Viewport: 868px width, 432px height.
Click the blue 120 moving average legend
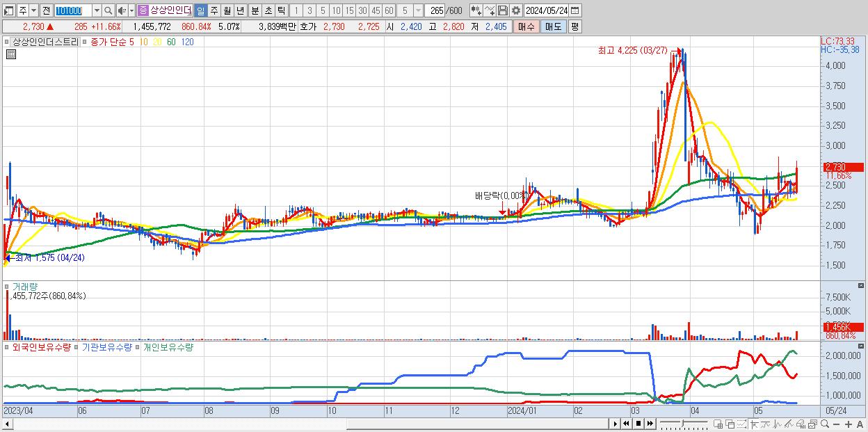tap(187, 42)
